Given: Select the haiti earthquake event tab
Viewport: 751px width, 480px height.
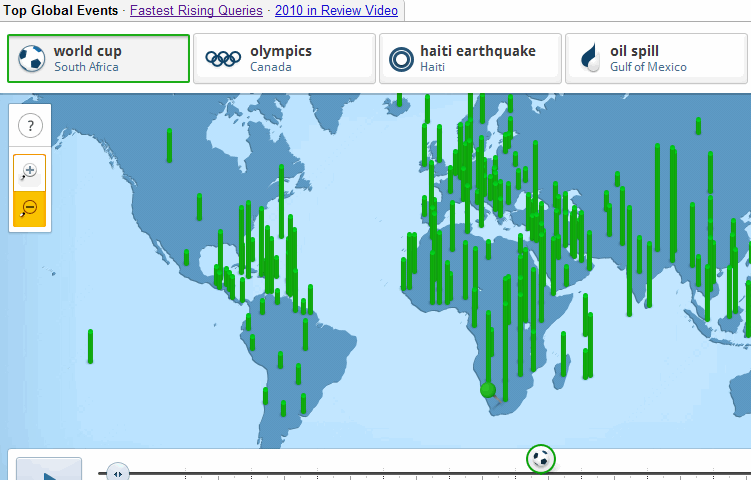Looking at the screenshot, I should pyautogui.click(x=470, y=58).
